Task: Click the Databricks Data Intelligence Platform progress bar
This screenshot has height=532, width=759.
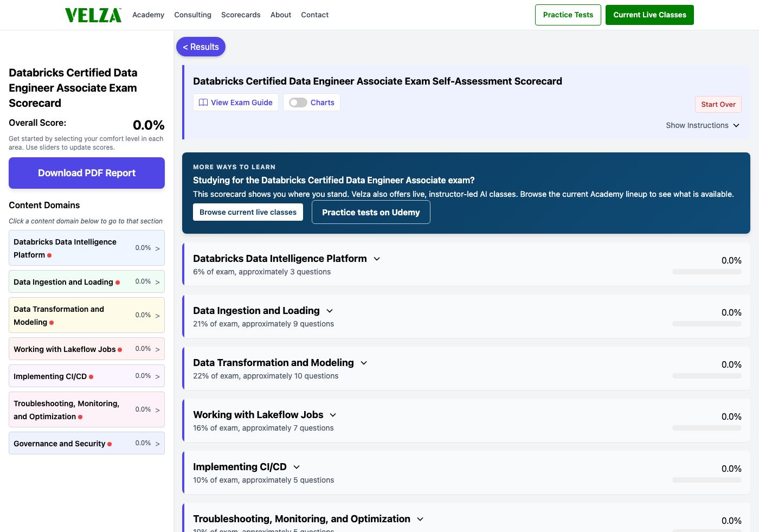Action: (707, 272)
